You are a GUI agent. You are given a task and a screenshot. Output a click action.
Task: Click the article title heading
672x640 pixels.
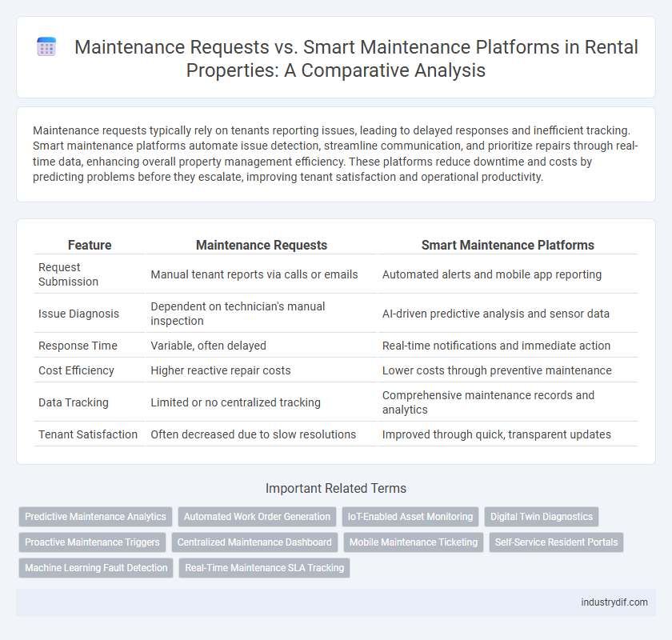tap(356, 58)
